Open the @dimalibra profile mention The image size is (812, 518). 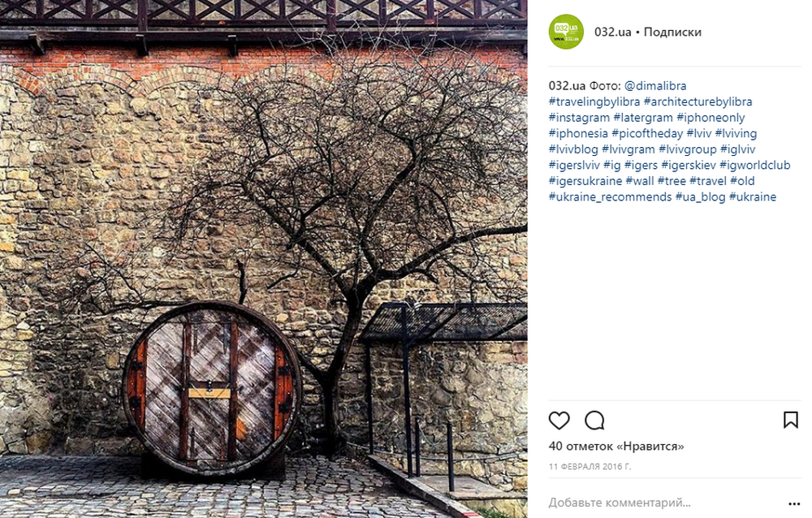point(655,86)
